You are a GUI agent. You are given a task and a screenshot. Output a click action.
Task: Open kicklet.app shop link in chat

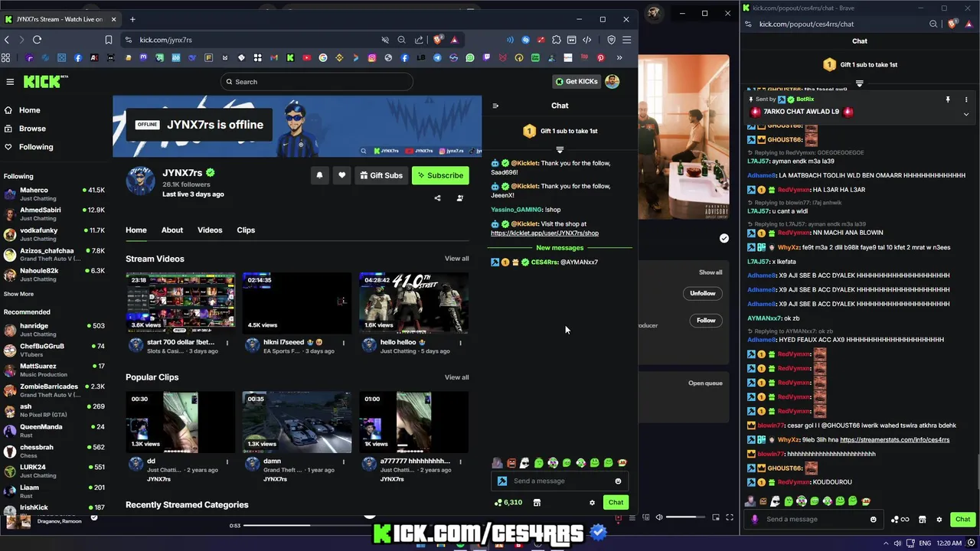[544, 233]
